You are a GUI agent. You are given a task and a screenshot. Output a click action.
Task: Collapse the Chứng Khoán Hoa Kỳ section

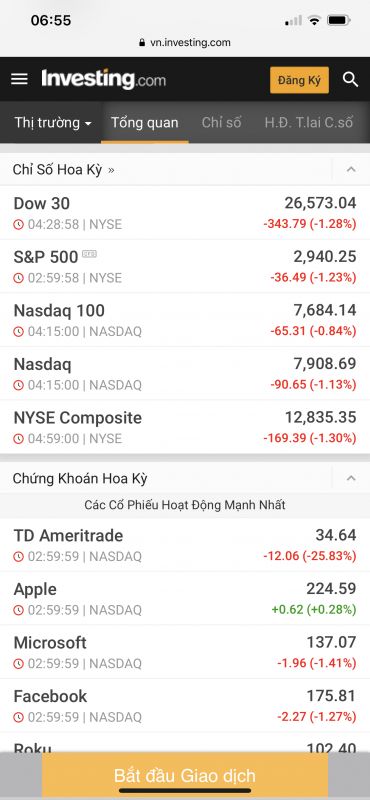(x=351, y=478)
